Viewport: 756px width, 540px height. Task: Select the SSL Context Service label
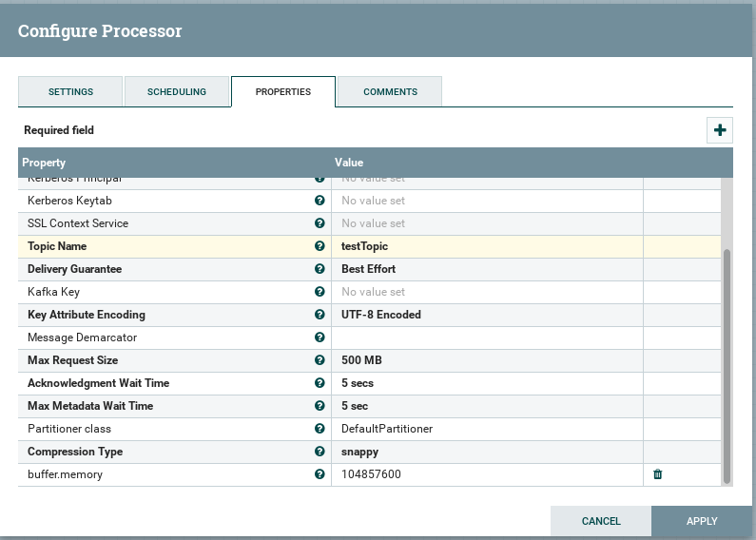[x=78, y=223]
